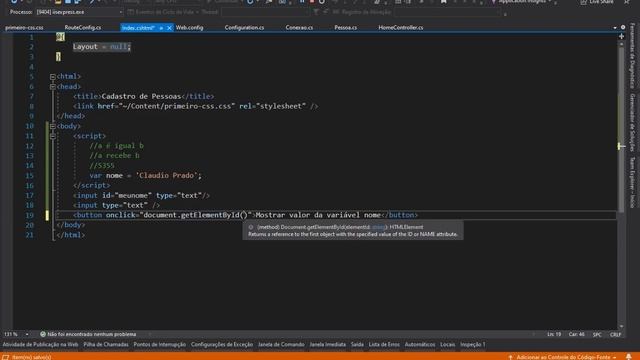This screenshot has width=640, height=360.
Task: Open Atividade de Publicação na Web panel
Action: click(x=40, y=344)
